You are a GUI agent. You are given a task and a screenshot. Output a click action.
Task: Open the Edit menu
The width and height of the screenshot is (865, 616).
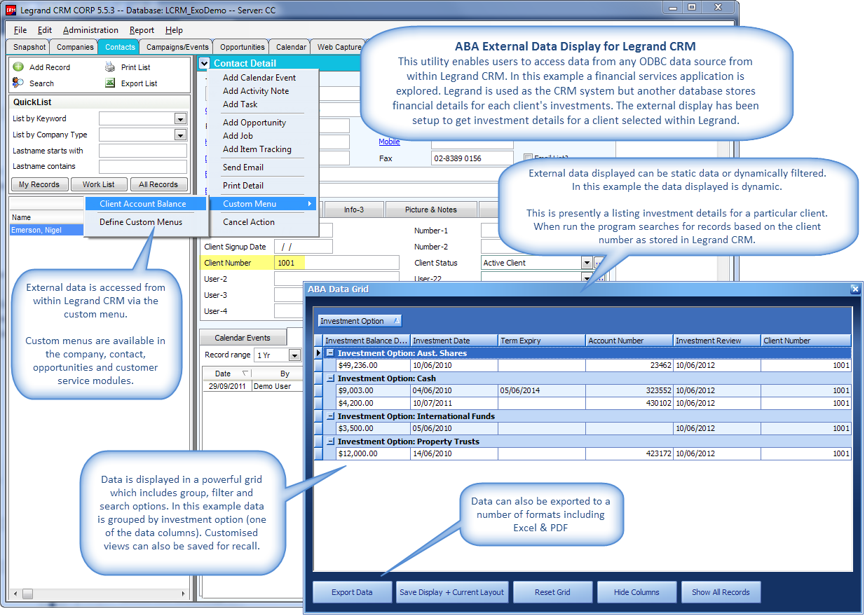[45, 30]
